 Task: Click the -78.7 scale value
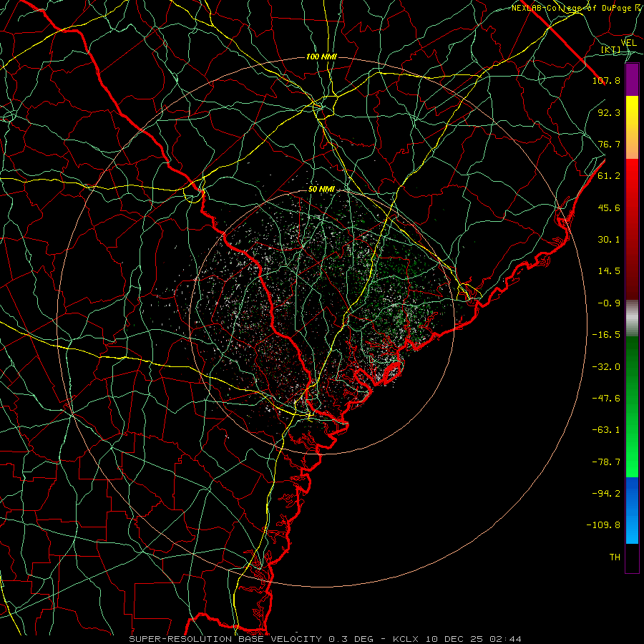coord(606,462)
